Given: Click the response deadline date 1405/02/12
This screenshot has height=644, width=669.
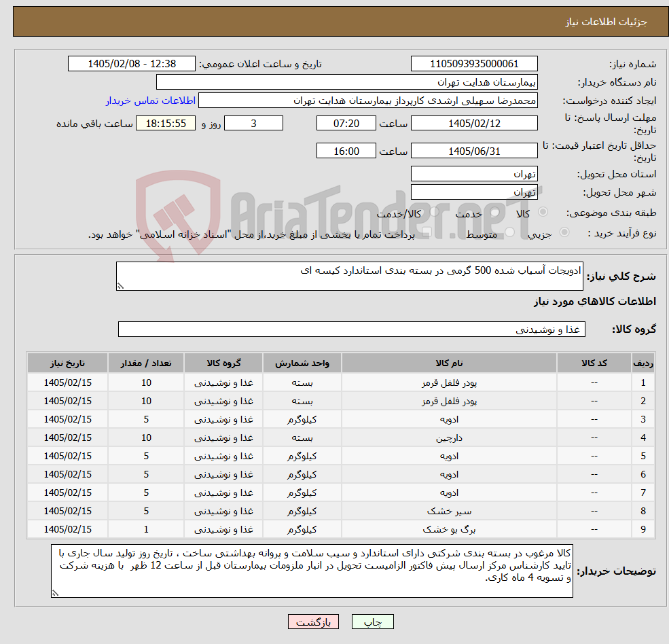Looking at the screenshot, I should (x=474, y=124).
